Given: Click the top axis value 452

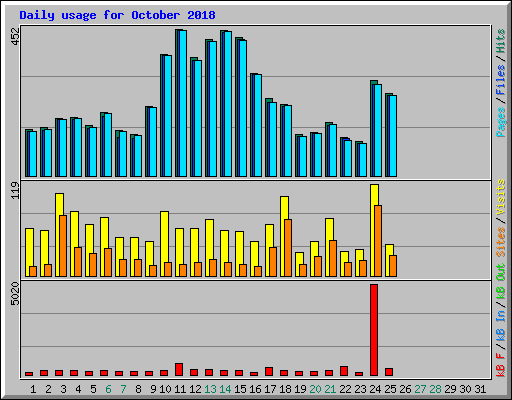Looking at the screenshot, I should point(15,37).
